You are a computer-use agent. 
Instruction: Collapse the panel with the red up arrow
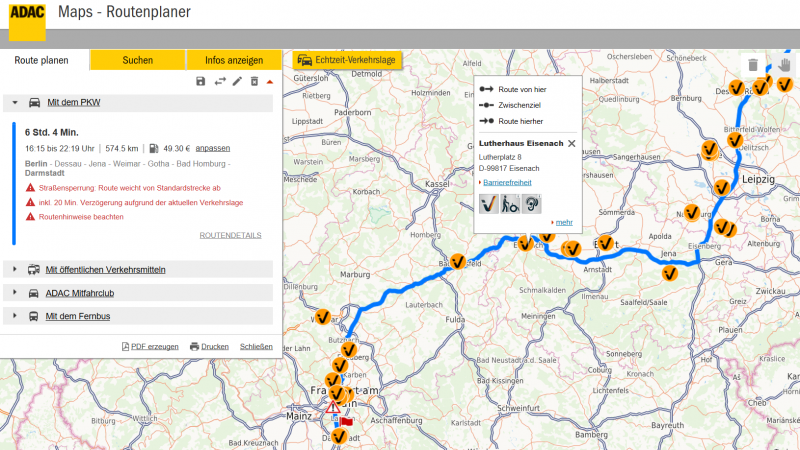pos(270,82)
